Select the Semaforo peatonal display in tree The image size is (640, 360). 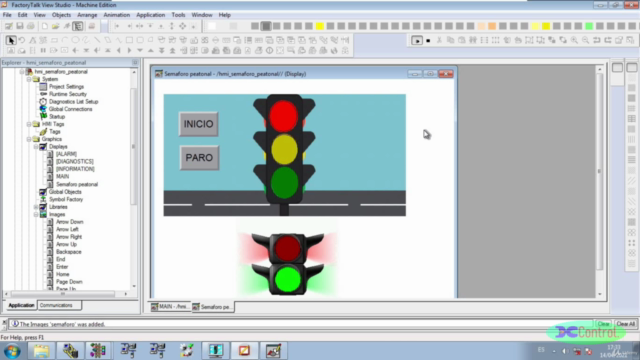pos(77,184)
